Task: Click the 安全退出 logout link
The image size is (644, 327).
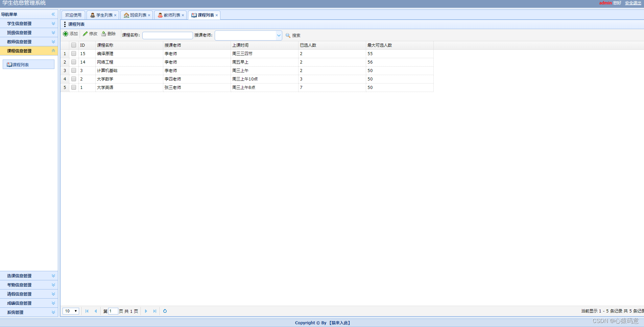Action: pyautogui.click(x=633, y=3)
